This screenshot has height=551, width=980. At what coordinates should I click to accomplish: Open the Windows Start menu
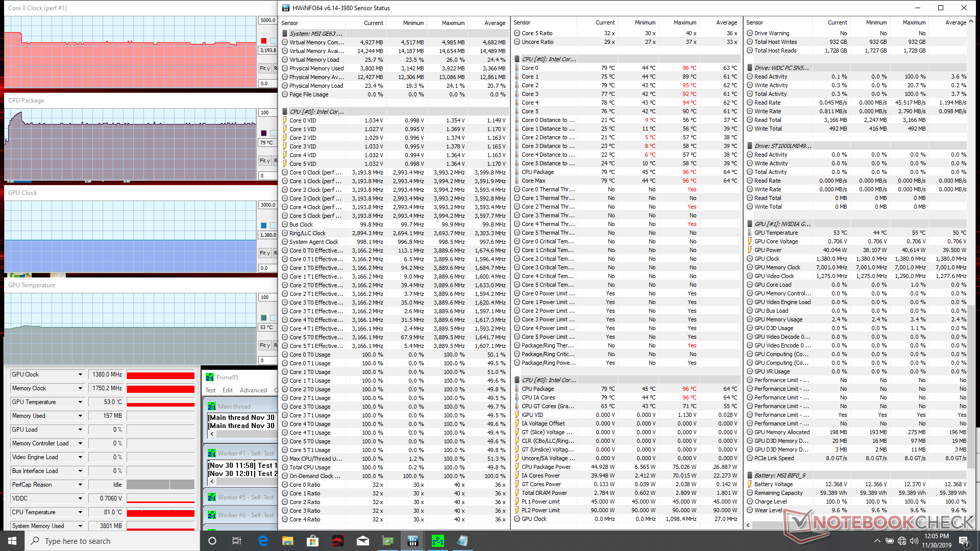(x=12, y=541)
